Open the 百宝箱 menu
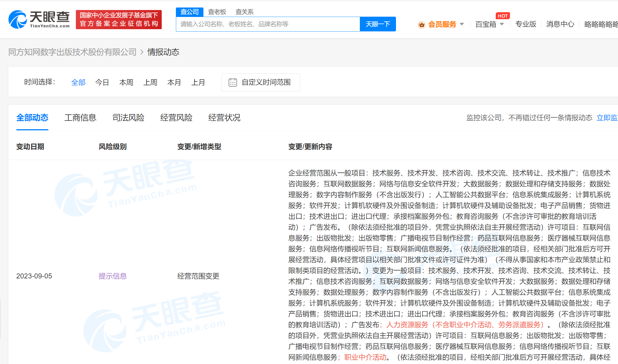The height and width of the screenshot is (364, 618). click(x=486, y=24)
